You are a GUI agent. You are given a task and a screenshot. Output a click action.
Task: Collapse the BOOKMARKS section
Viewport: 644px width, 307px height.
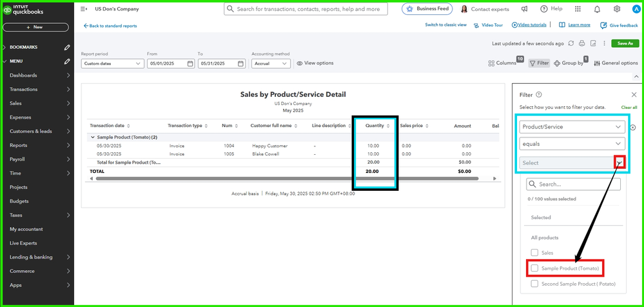(x=5, y=47)
